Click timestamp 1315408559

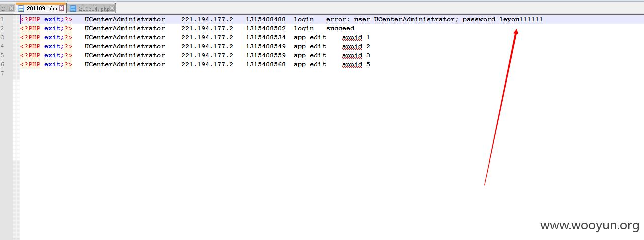coord(266,55)
